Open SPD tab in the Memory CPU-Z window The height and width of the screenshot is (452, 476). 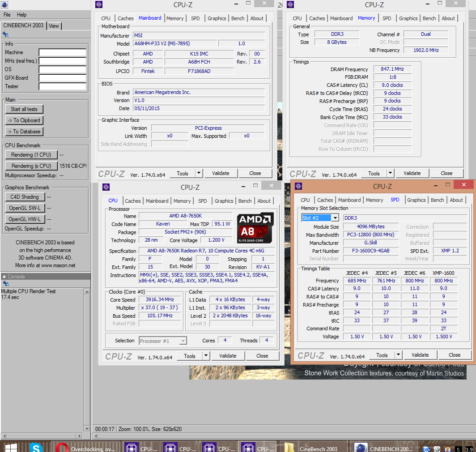[387, 18]
